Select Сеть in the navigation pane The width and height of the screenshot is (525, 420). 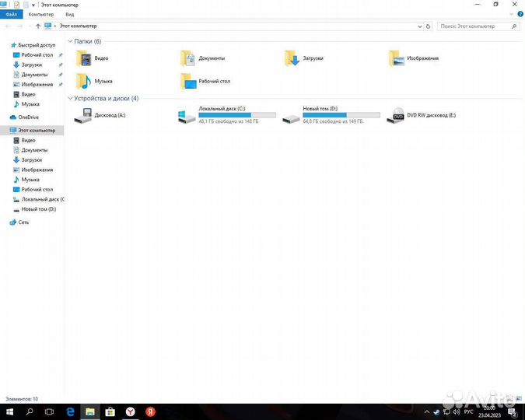23,222
